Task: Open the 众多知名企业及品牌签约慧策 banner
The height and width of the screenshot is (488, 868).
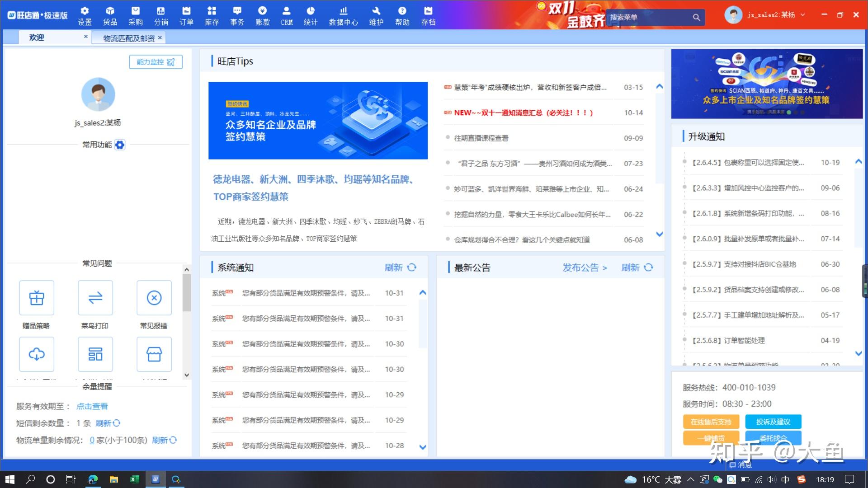Action: coord(318,121)
